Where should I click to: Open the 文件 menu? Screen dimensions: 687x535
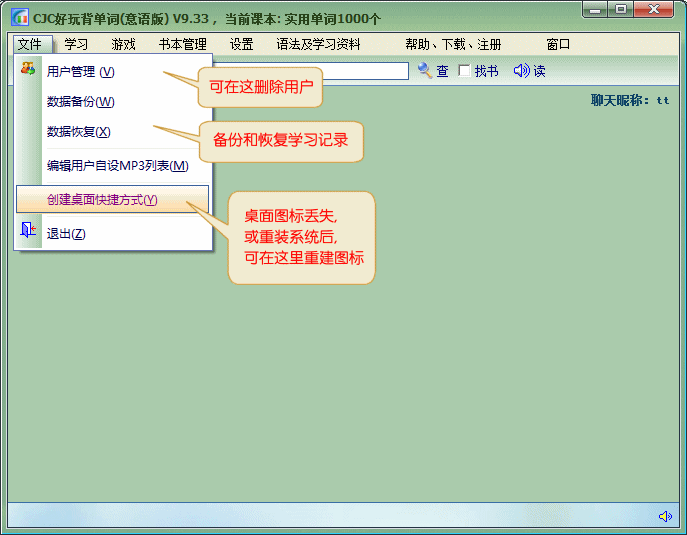[29, 45]
